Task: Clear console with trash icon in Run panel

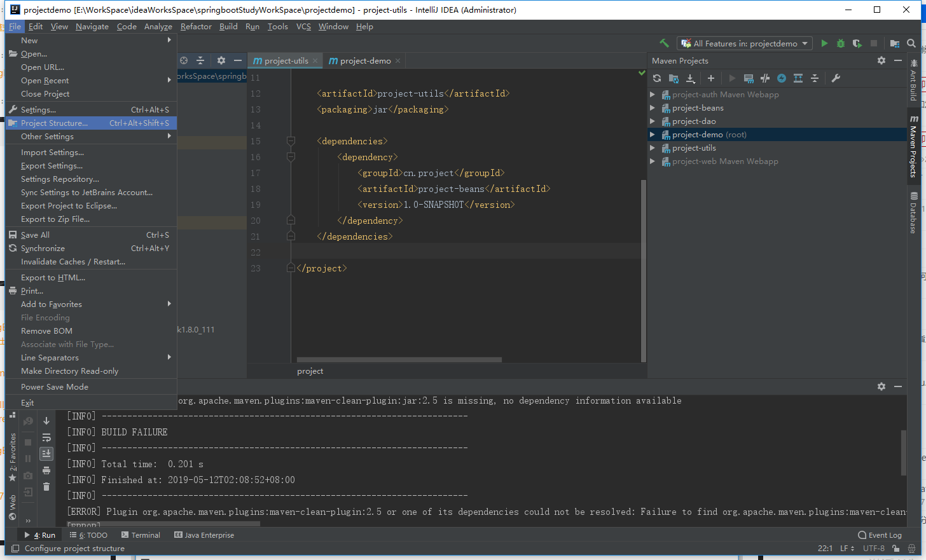Action: (x=46, y=487)
